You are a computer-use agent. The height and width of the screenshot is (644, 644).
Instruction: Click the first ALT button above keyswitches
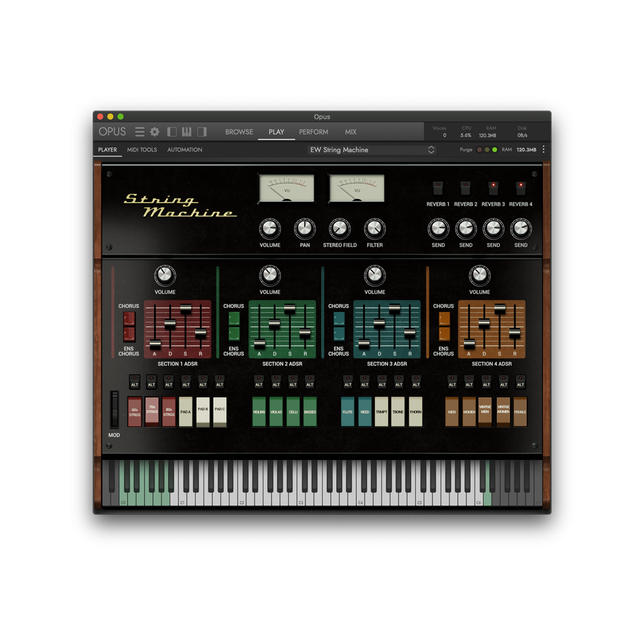click(x=134, y=381)
